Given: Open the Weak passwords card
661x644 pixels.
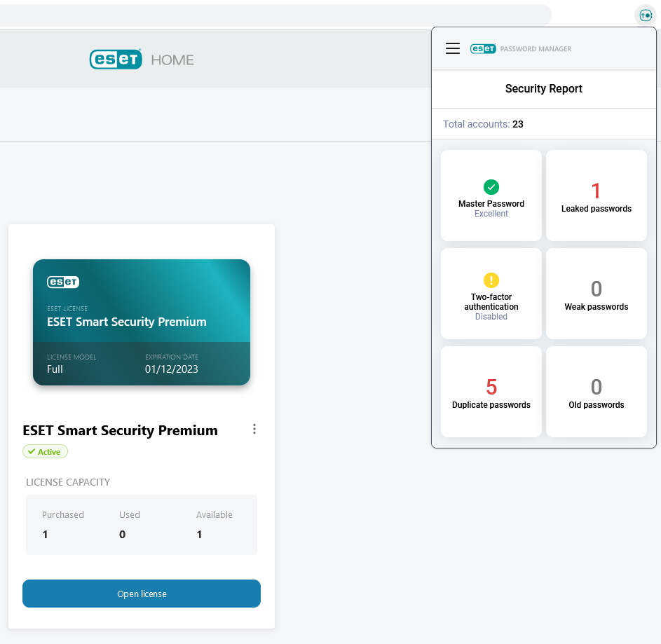Looking at the screenshot, I should point(596,294).
